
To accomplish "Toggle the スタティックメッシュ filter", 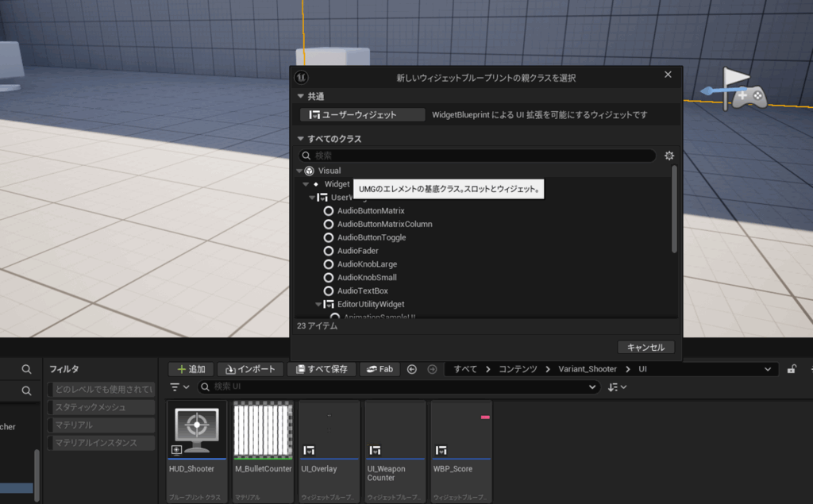I will coord(99,407).
